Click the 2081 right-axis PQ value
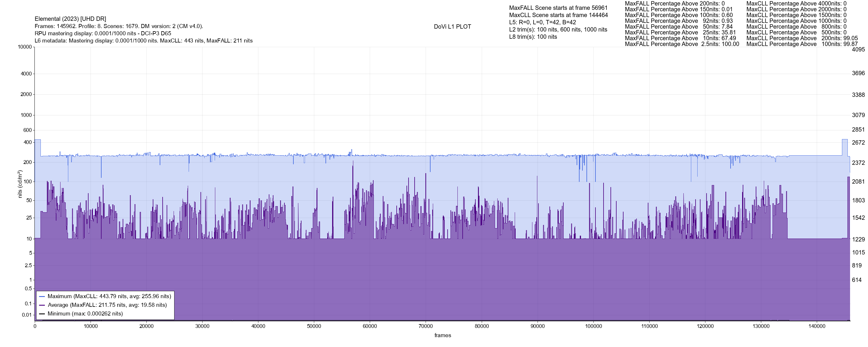Image resolution: width=868 pixels, height=347 pixels. [858, 182]
